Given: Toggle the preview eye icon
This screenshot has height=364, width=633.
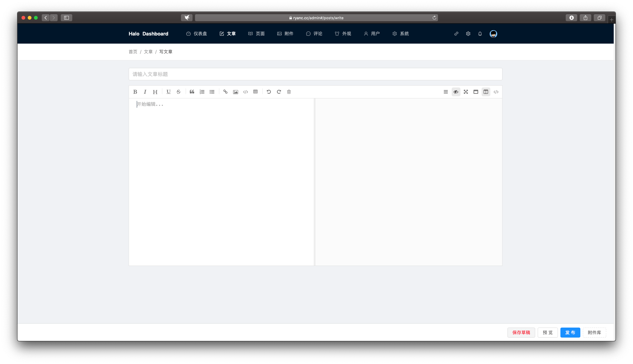Looking at the screenshot, I should coord(456,92).
